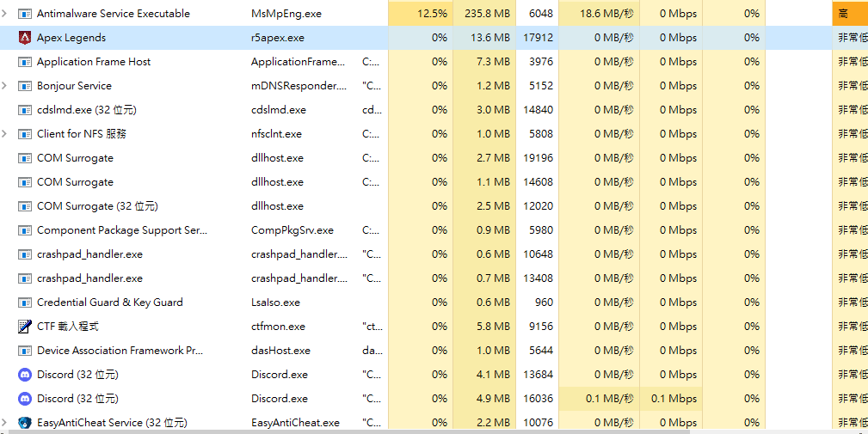
Task: Click the horizontal scrollbar at the bottom
Action: click(350, 431)
